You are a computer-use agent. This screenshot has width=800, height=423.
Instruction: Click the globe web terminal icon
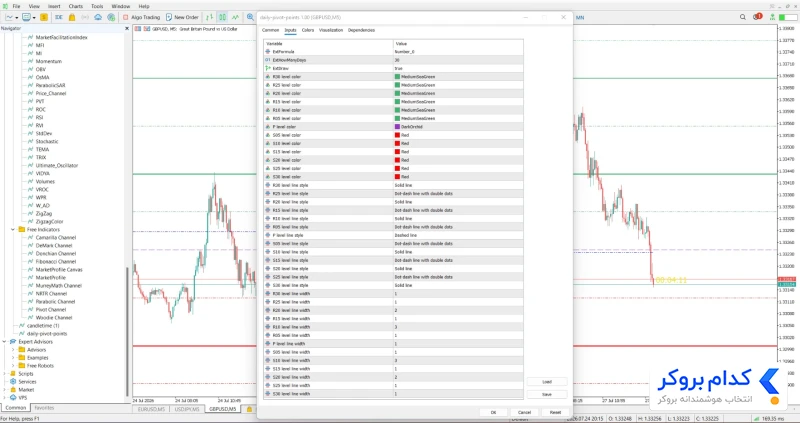[111, 17]
